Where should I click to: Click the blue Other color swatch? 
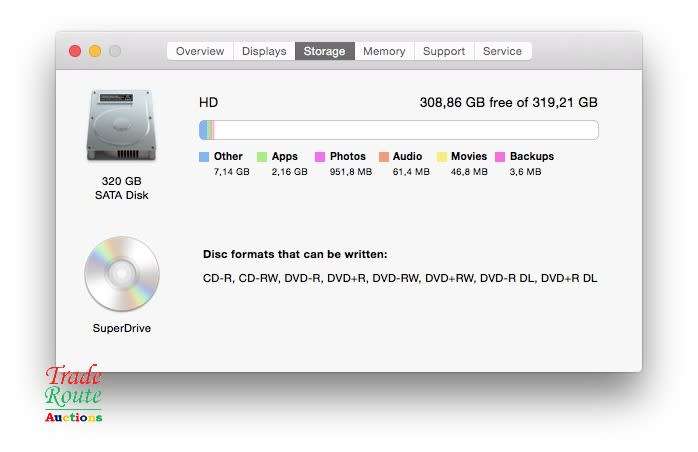click(x=204, y=157)
